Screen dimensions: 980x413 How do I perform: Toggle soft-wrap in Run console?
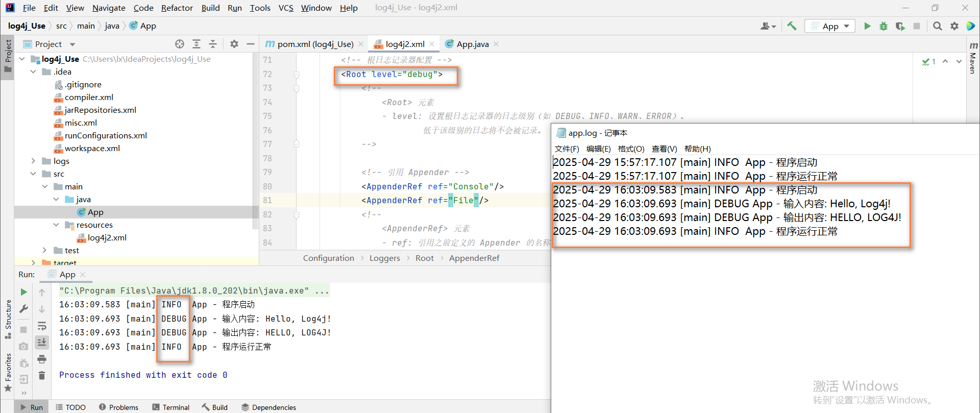pos(42,326)
